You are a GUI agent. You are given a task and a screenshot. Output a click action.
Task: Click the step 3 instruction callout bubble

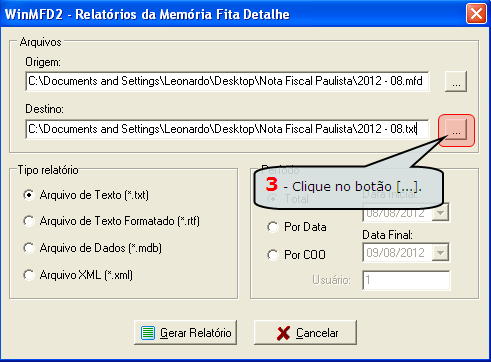click(x=349, y=189)
